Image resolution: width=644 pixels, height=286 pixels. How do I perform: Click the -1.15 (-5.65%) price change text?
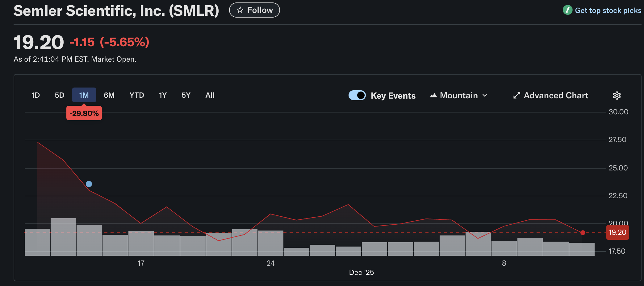click(109, 42)
